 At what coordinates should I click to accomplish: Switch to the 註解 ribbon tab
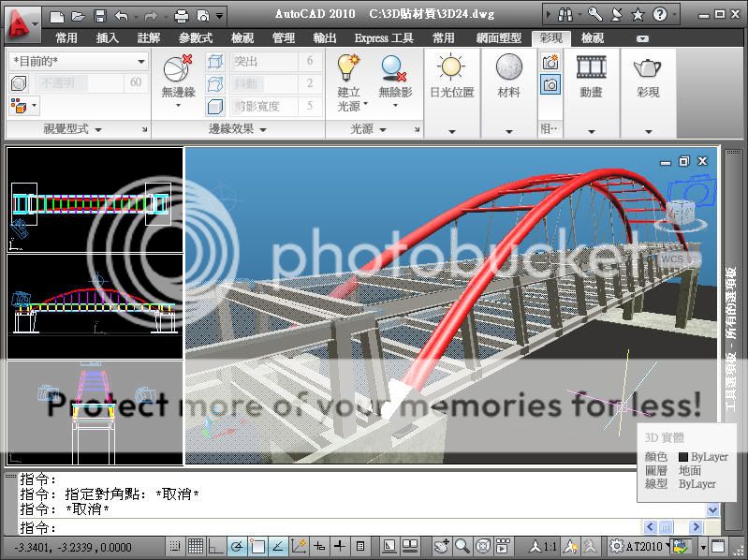click(148, 38)
